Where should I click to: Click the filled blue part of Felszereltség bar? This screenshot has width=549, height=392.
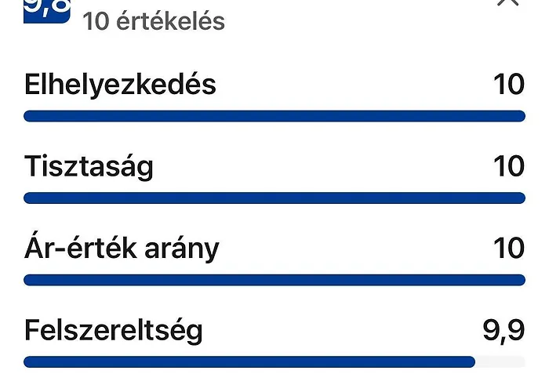click(x=249, y=362)
